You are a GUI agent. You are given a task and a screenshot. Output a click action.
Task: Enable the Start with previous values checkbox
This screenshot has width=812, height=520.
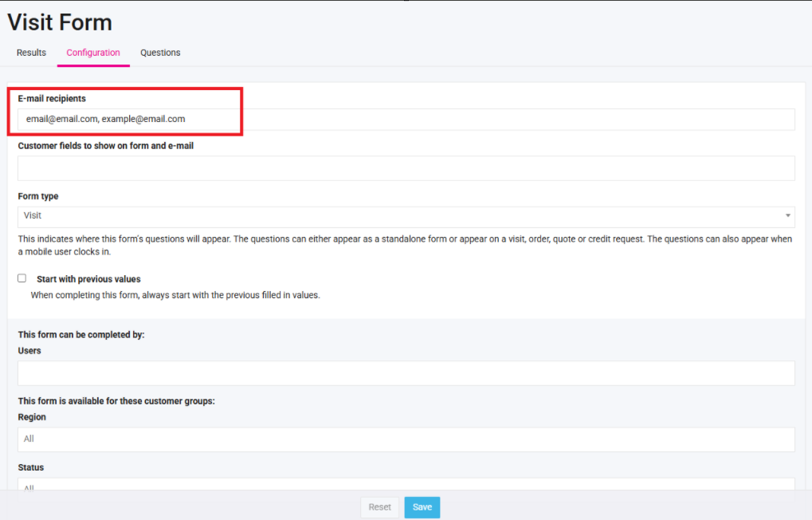pos(22,278)
